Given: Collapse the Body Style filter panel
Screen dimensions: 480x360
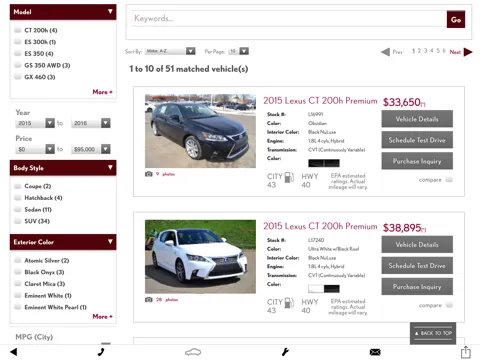Looking at the screenshot, I should (110, 168).
